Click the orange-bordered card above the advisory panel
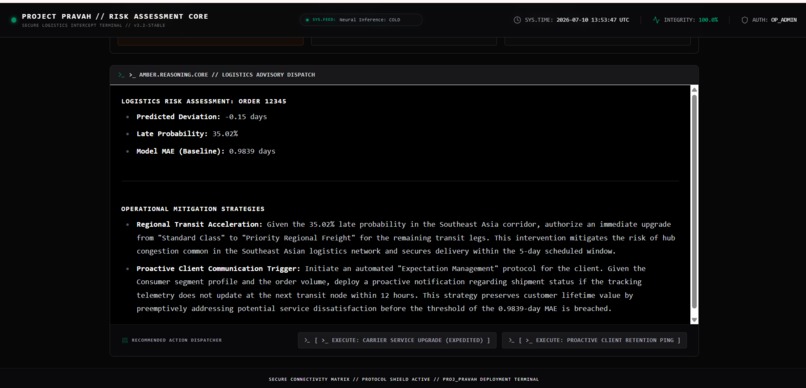806x388 pixels. [210, 41]
